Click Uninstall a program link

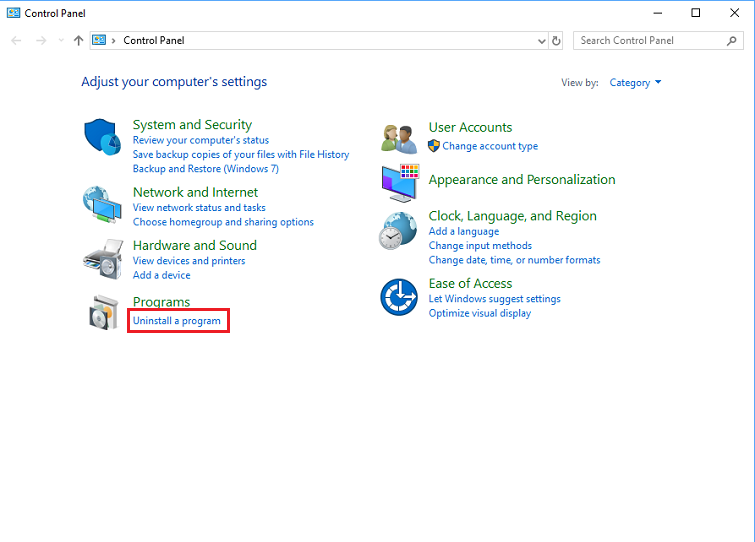coord(177,321)
